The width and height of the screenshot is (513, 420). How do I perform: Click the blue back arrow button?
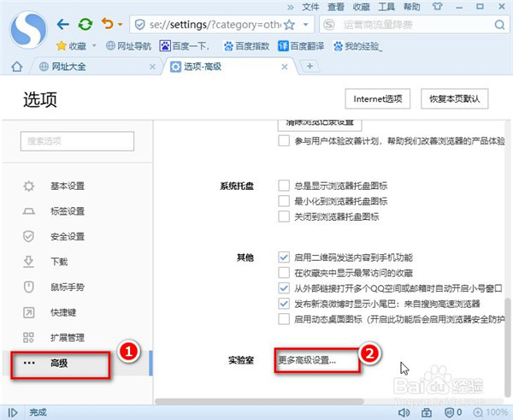(x=62, y=24)
